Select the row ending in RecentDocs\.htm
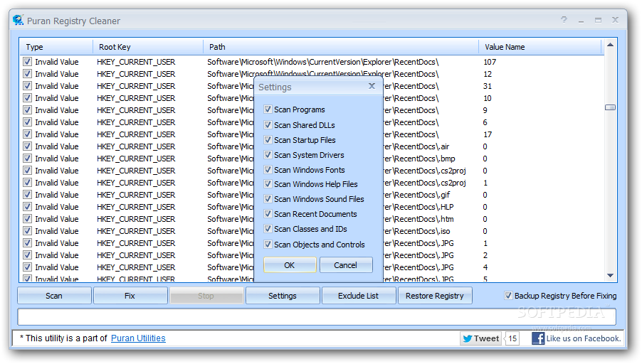642x364 pixels. [312, 219]
